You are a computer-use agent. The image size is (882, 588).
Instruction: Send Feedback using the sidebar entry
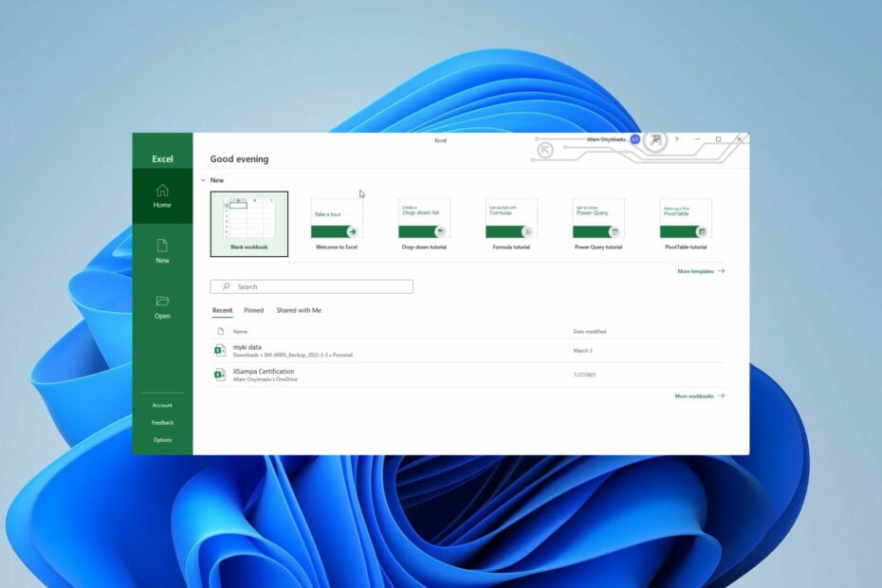click(162, 422)
